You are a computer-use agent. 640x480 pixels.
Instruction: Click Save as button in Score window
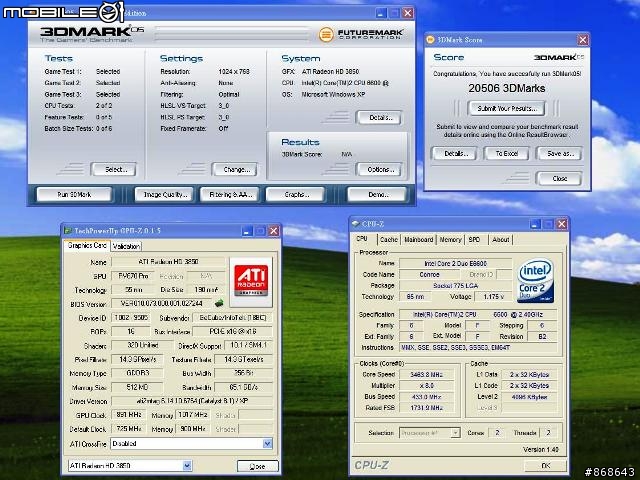(x=559, y=154)
